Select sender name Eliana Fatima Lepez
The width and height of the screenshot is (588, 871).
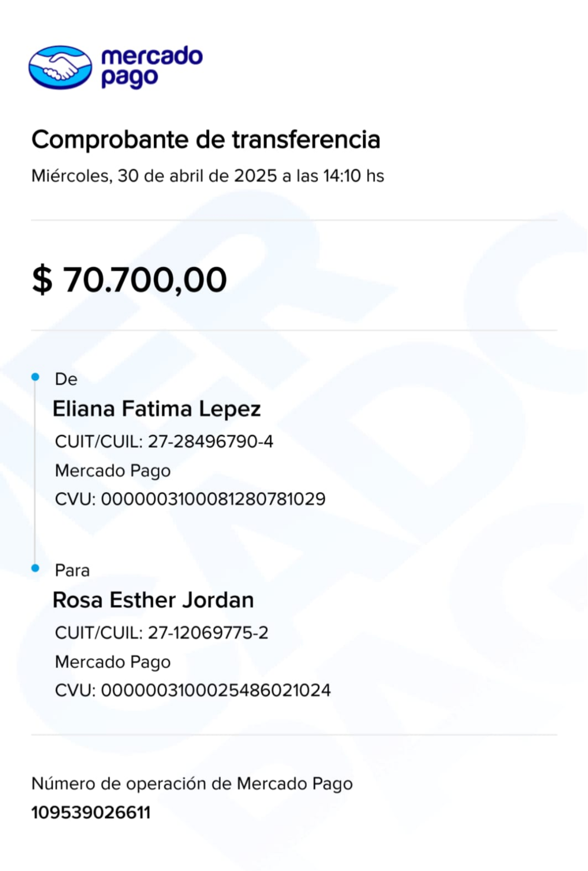pos(157,409)
